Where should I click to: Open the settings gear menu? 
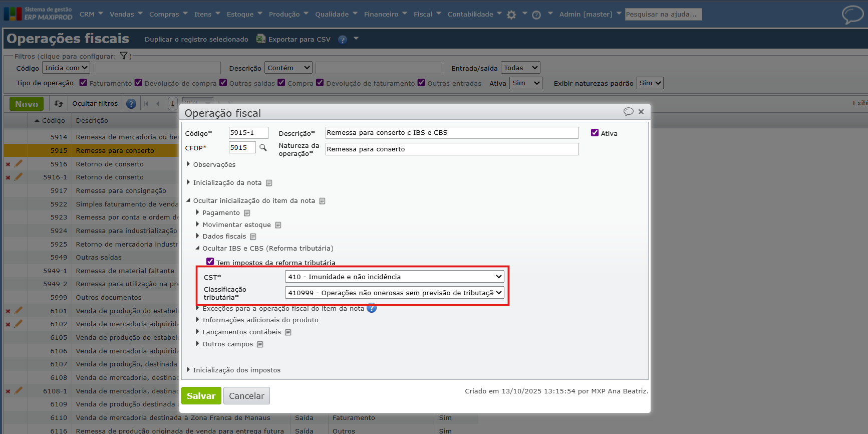[x=511, y=15]
